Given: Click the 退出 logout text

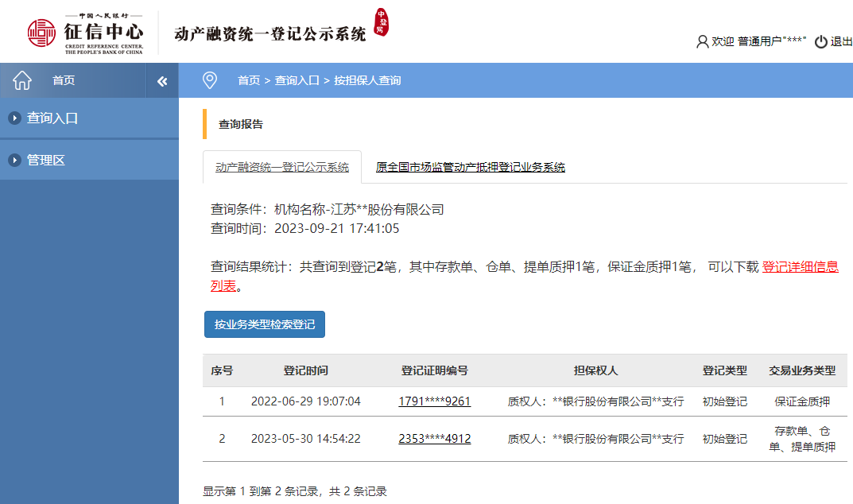Looking at the screenshot, I should (x=841, y=41).
